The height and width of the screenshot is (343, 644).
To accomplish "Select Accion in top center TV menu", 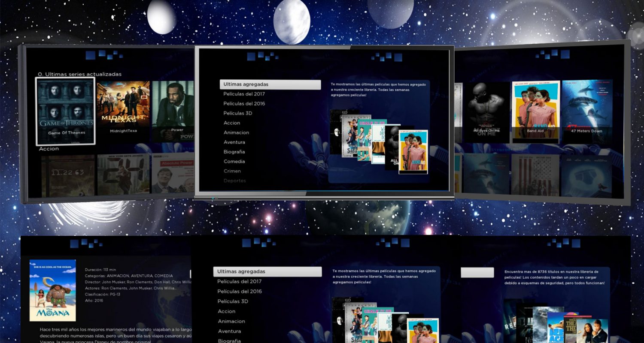I will 232,123.
